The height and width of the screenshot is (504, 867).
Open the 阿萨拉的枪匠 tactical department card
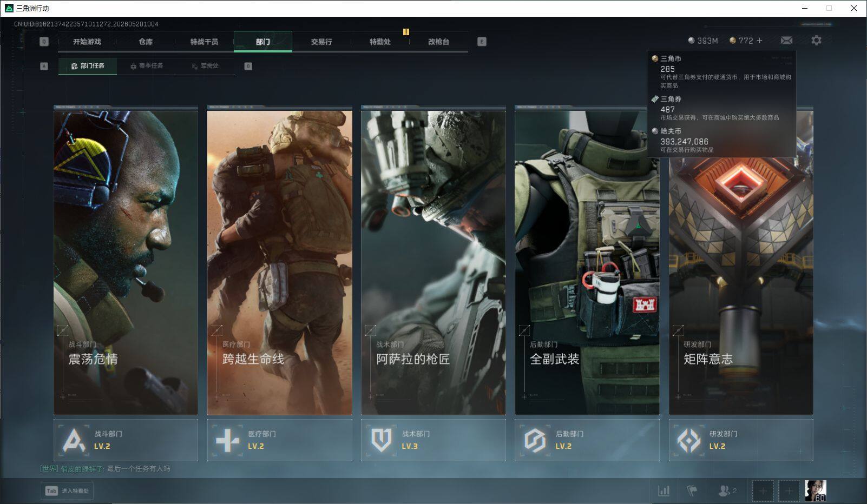point(433,261)
